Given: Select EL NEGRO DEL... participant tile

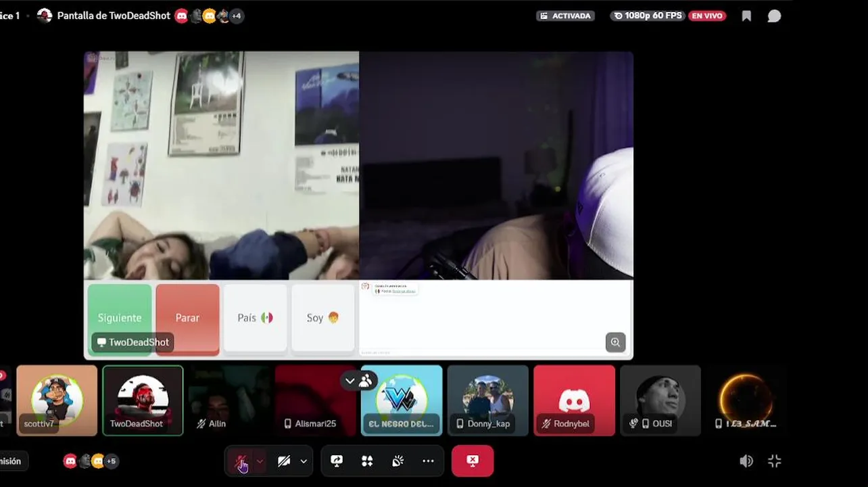Looking at the screenshot, I should tap(402, 400).
